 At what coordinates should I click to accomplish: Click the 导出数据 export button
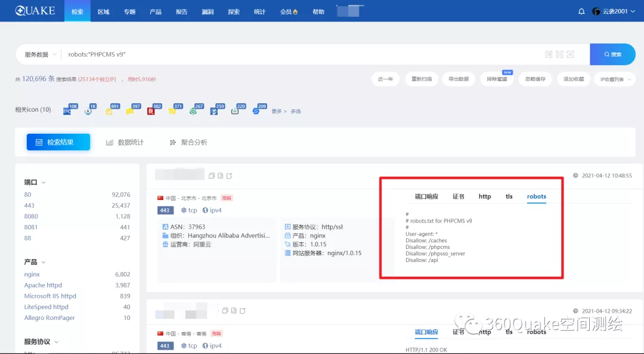point(458,79)
